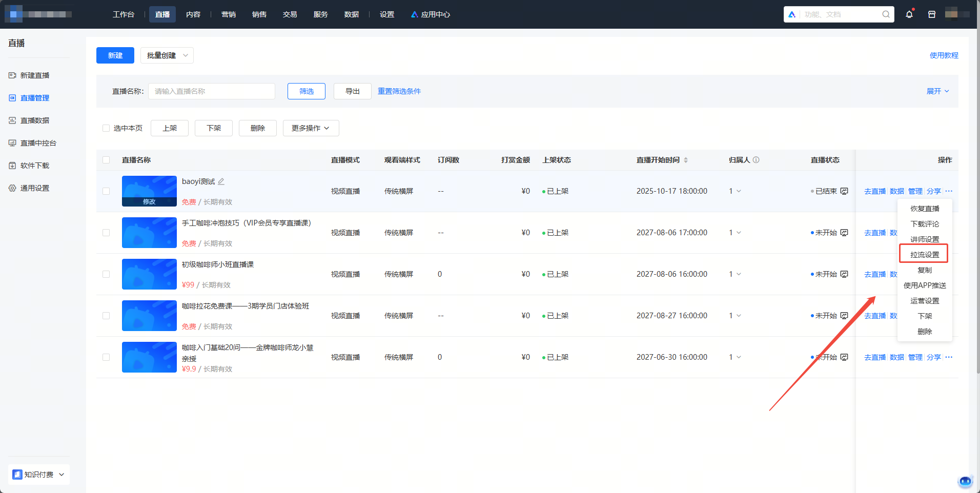Tick the checkbox for baoyi测试 row
This screenshot has height=493, width=980.
[x=106, y=191]
